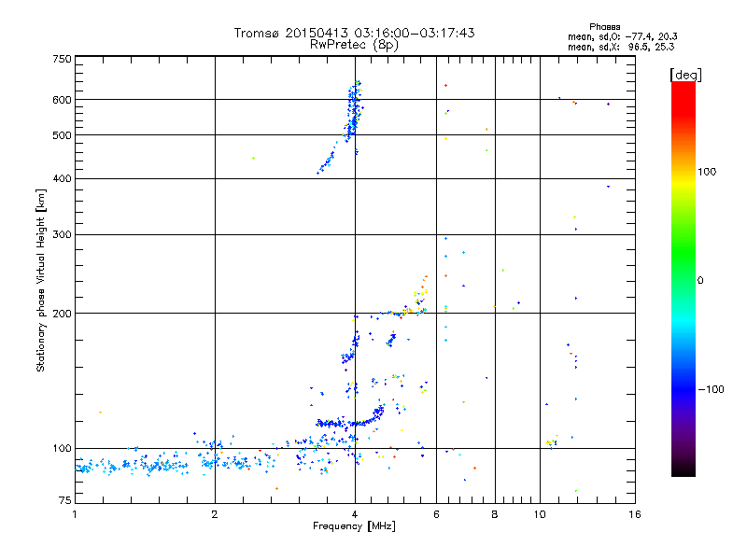This screenshot has height=560, width=747.
Task: Click the 600 label on the height axis
Action: coord(62,100)
